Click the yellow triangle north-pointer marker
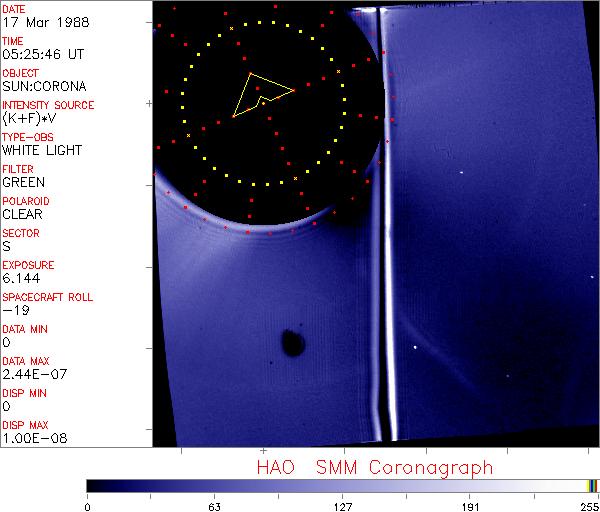This screenshot has width=600, height=512. point(258,94)
